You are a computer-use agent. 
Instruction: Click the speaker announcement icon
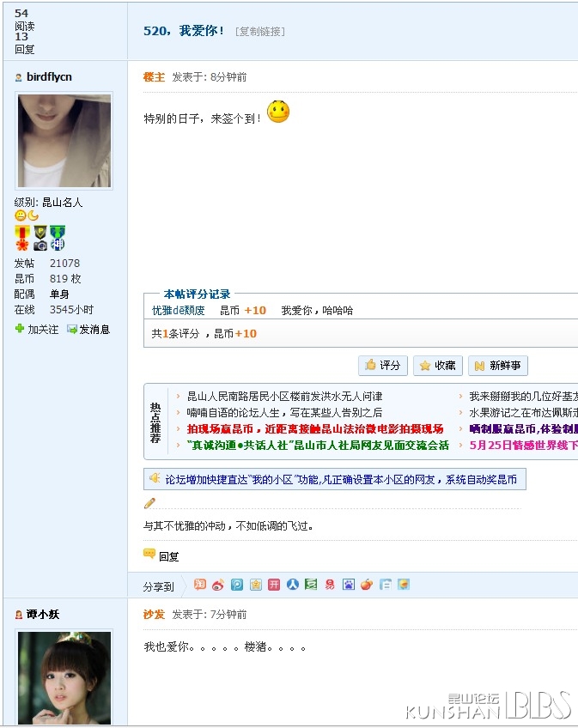pyautogui.click(x=155, y=478)
